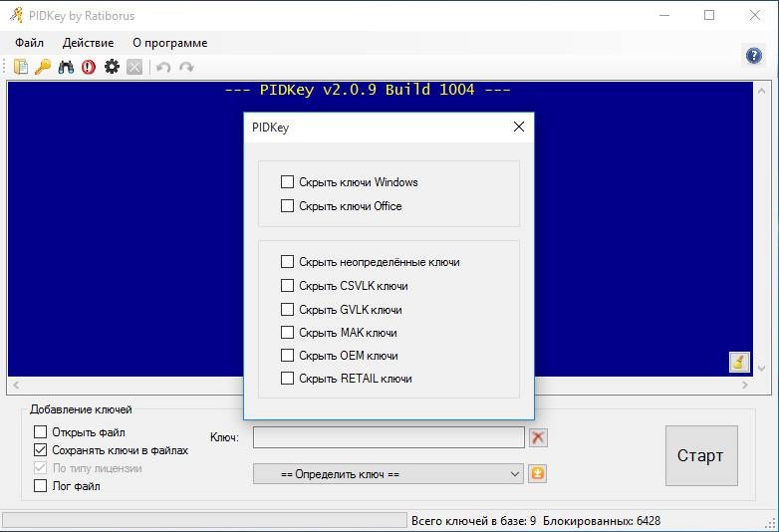The height and width of the screenshot is (532, 779).
Task: Open the Действие menu
Action: point(88,43)
